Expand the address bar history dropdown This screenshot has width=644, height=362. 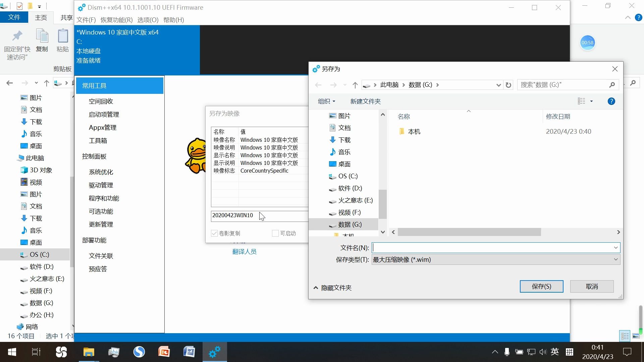(x=498, y=85)
